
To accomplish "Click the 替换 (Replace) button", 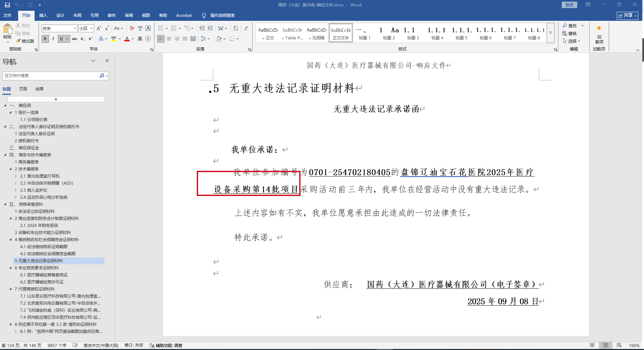I will (x=569, y=33).
